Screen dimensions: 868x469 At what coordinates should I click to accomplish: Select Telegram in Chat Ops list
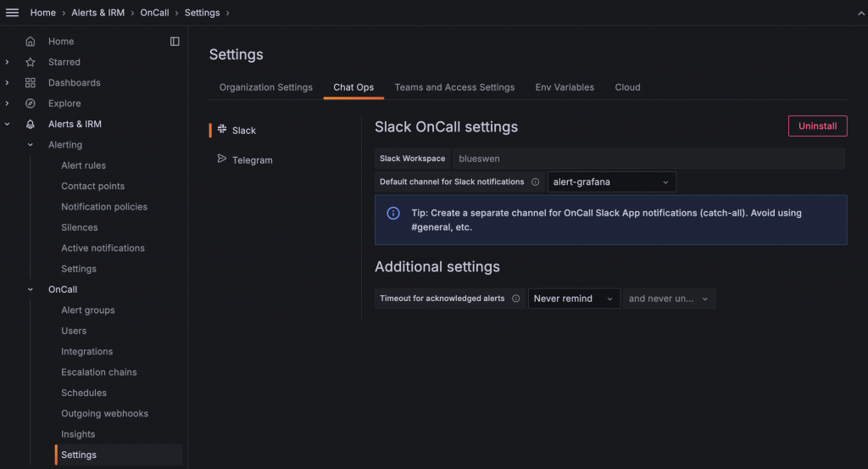(x=252, y=160)
